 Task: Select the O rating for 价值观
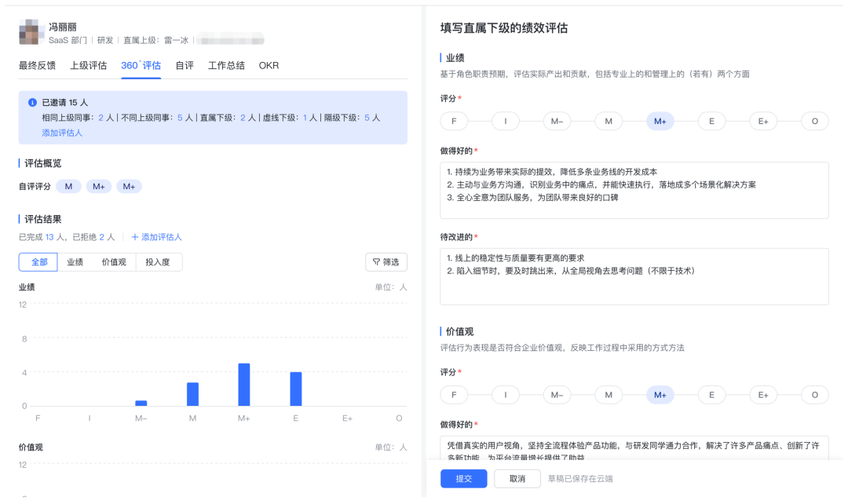(x=814, y=395)
